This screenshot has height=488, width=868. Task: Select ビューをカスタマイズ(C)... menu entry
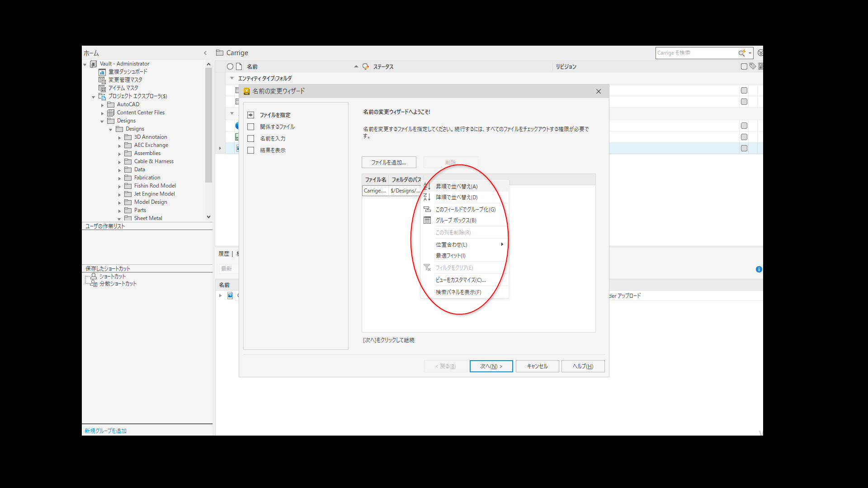point(460,280)
